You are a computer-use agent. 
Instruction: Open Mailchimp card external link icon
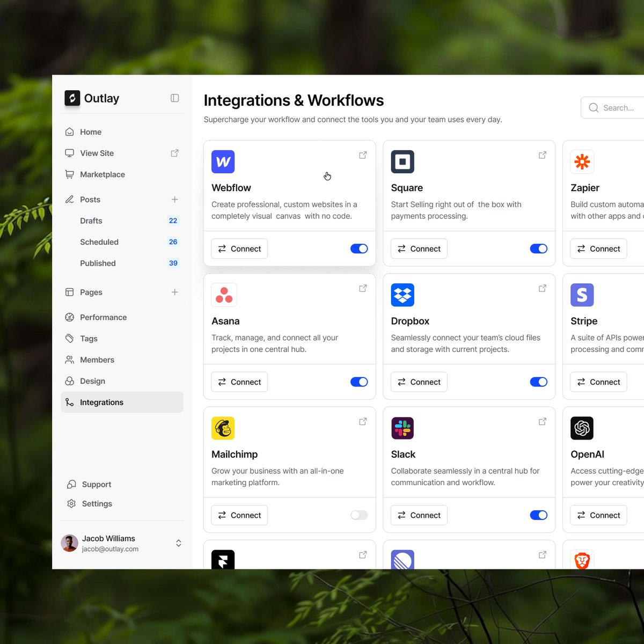point(363,421)
